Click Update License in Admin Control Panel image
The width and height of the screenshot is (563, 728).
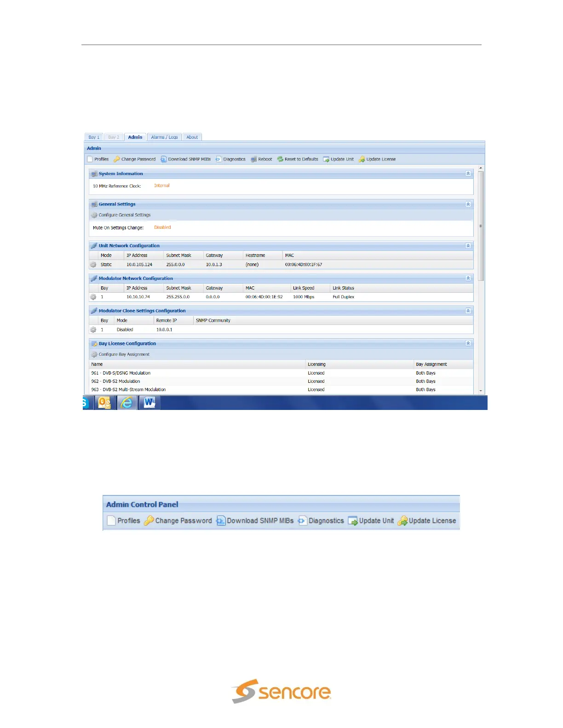(427, 521)
